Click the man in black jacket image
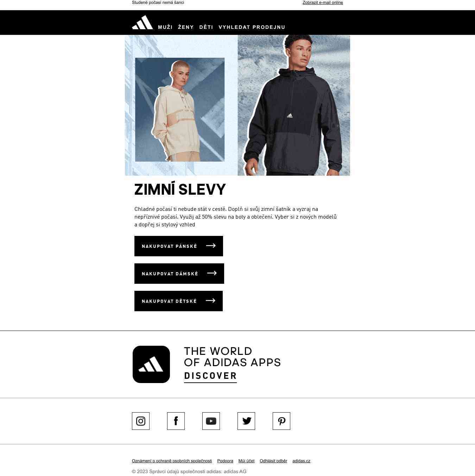The height and width of the screenshot is (476, 475). point(294,106)
